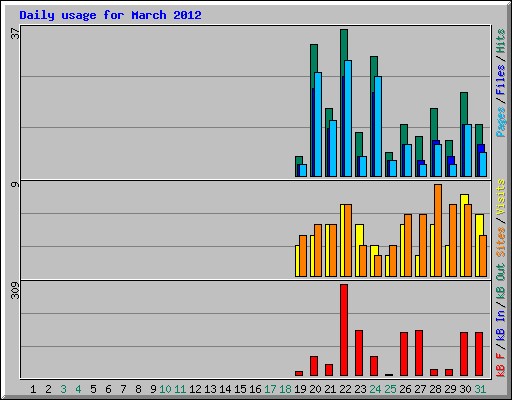Image resolution: width=512 pixels, height=400 pixels.
Task: Click the red kB bar for day 20
Action: [x=314, y=366]
